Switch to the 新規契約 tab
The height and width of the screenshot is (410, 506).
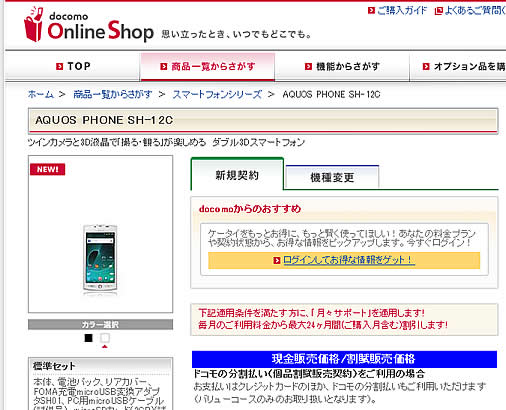237,175
